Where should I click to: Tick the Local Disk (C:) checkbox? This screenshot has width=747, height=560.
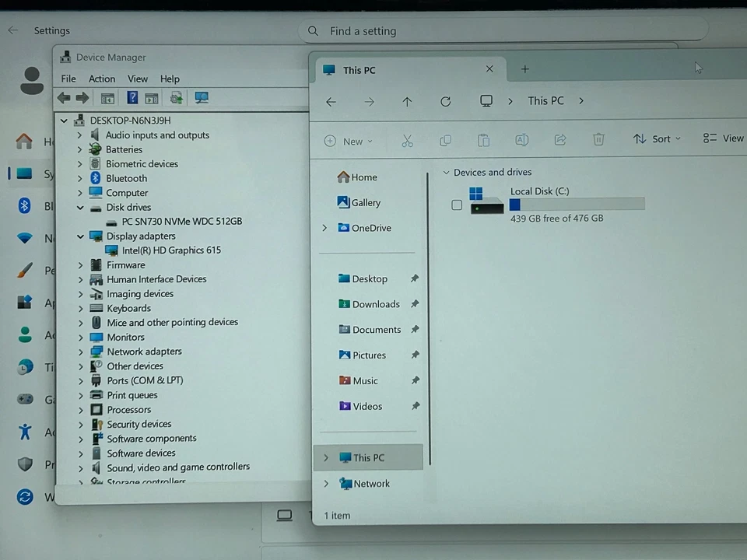pyautogui.click(x=457, y=205)
